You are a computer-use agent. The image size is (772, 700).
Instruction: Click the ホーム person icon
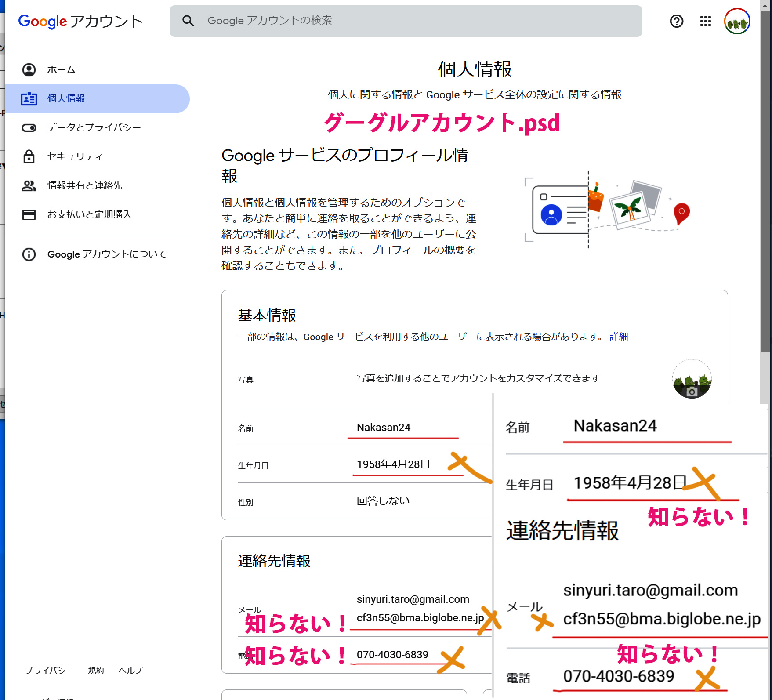point(29,69)
